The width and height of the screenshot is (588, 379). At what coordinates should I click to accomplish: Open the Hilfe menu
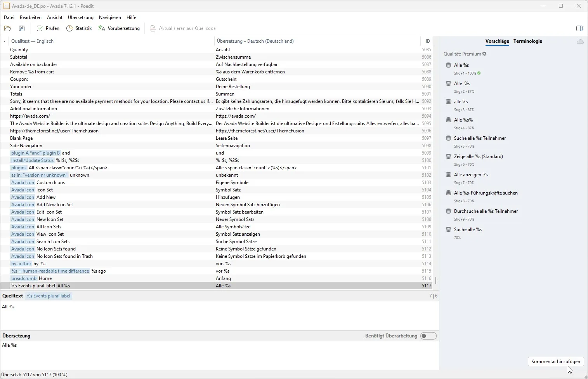click(x=132, y=17)
